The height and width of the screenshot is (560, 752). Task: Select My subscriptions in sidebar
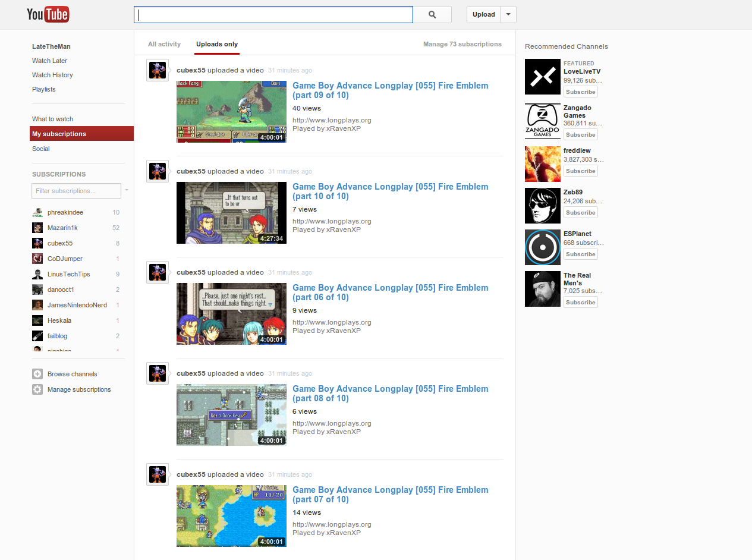point(81,134)
